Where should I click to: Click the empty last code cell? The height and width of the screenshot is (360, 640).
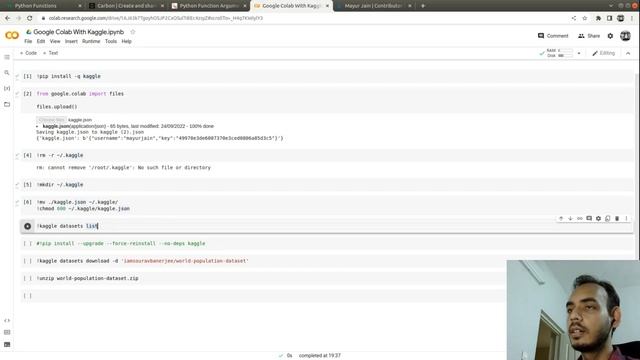[x=263, y=296]
